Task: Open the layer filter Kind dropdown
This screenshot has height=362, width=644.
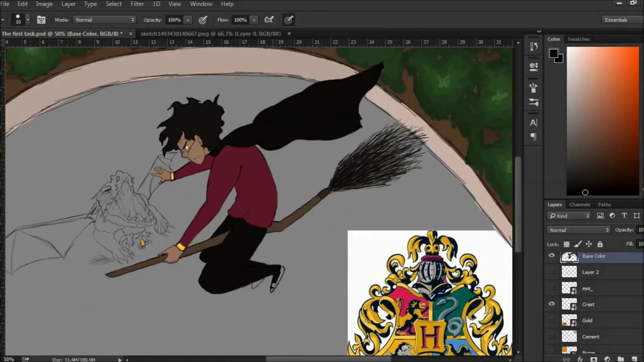Action: pos(569,216)
